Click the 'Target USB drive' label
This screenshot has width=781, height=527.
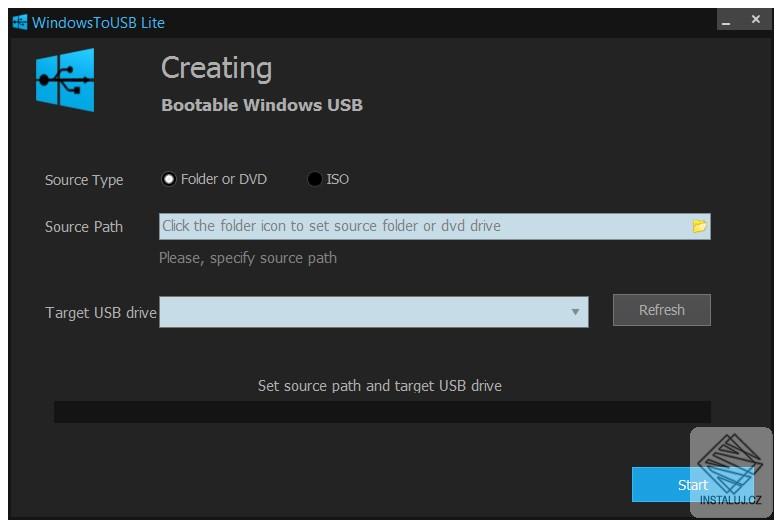coord(101,312)
